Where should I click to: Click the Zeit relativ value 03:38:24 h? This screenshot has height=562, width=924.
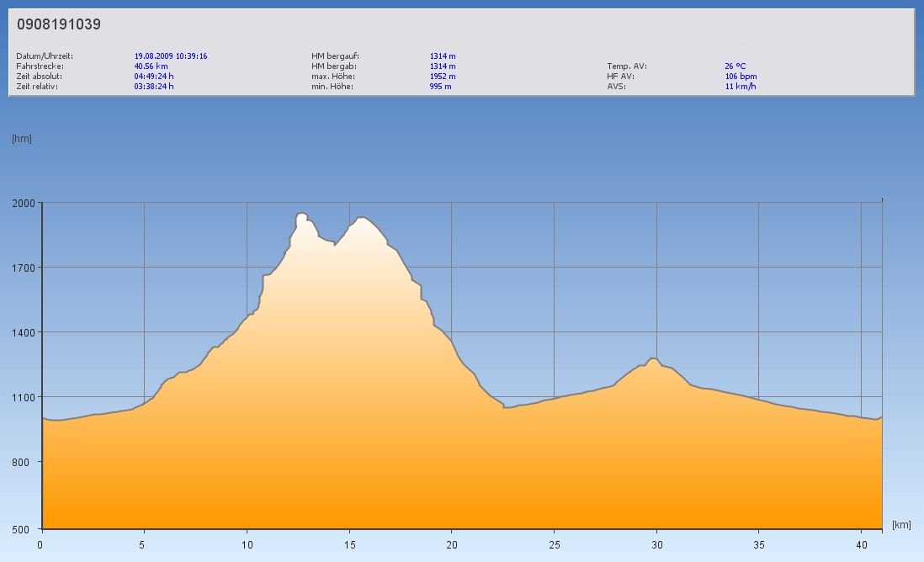[x=154, y=87]
